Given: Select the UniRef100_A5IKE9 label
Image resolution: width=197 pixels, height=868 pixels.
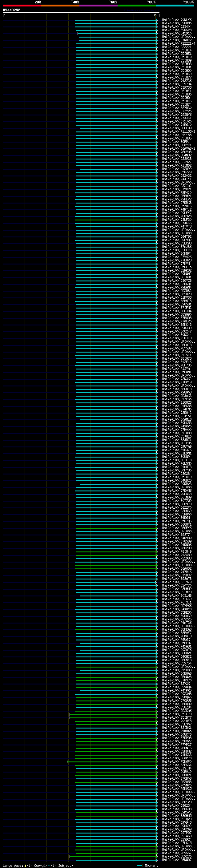Looking at the screenshot, I should pos(177,477).
